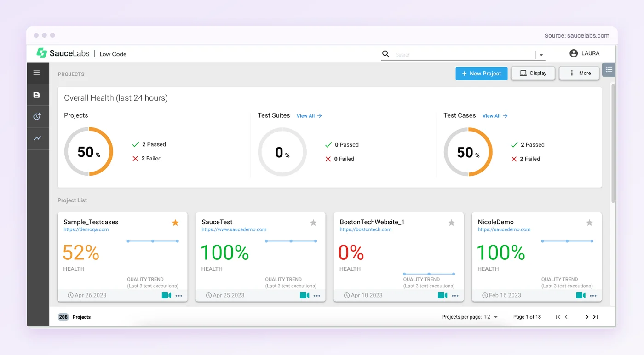Open the document icon in the sidebar
The height and width of the screenshot is (355, 644).
pyautogui.click(x=37, y=95)
